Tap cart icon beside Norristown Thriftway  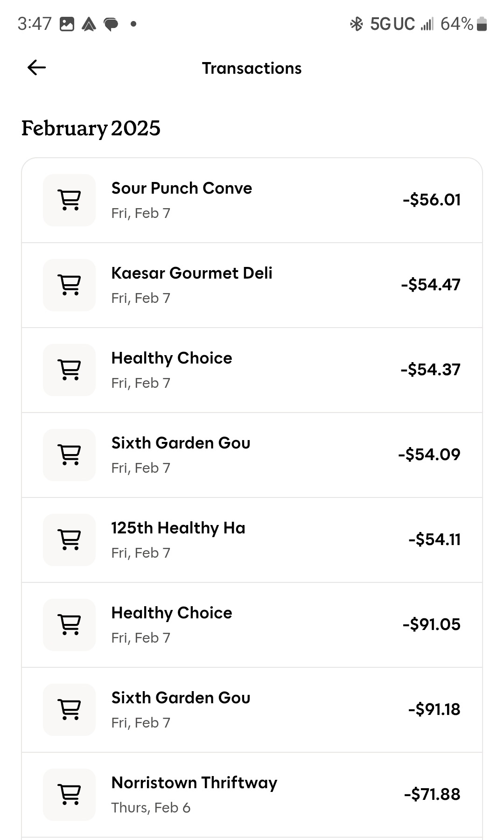pos(69,795)
